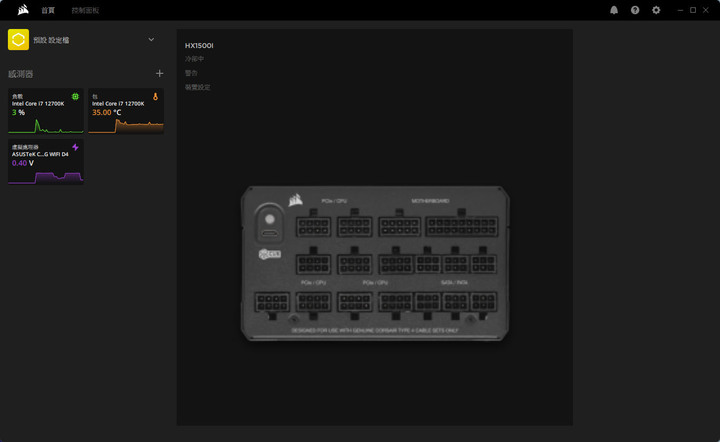Switch to the 首頁 (Home) tab
Viewport: 720px width, 442px height.
[48, 10]
